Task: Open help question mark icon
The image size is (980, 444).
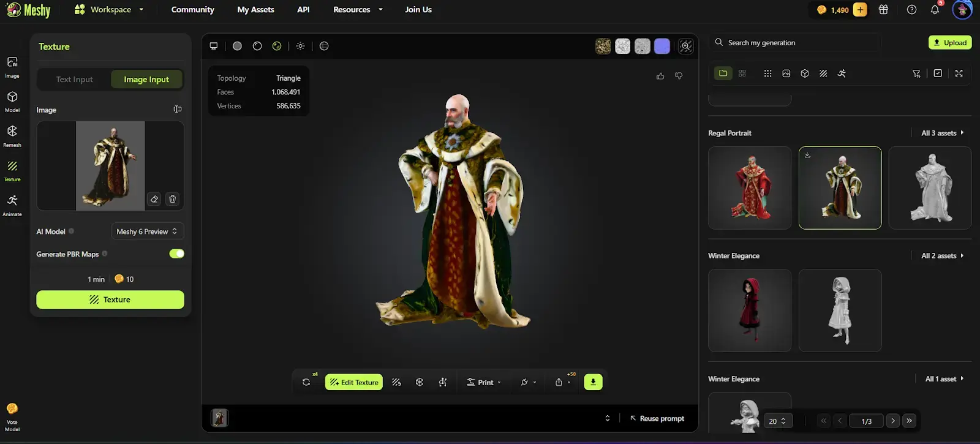Action: (x=911, y=9)
